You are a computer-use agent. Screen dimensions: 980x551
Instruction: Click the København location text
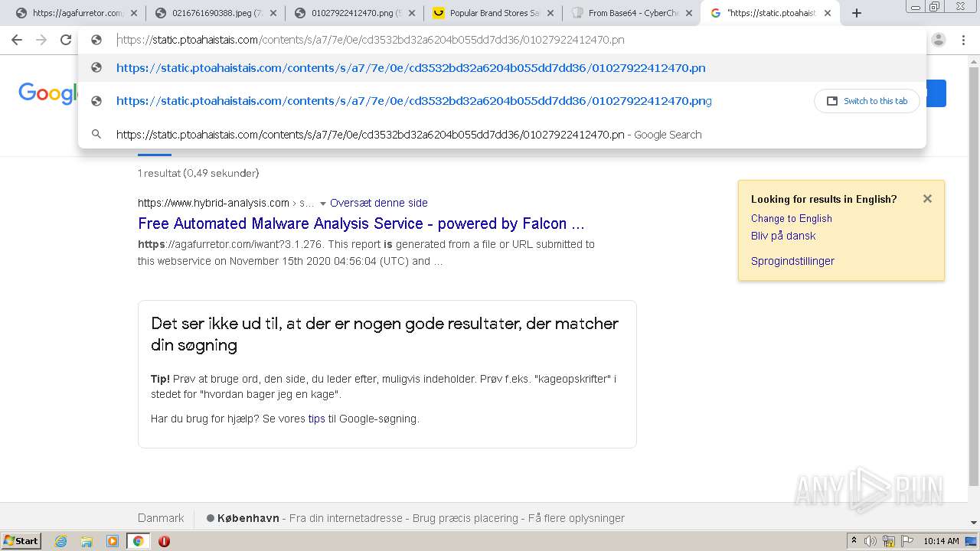248,518
